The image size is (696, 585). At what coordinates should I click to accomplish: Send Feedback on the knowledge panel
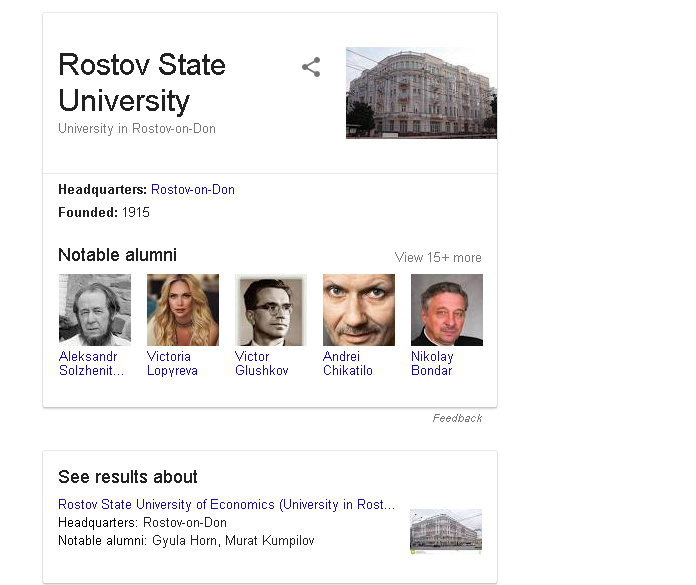457,418
